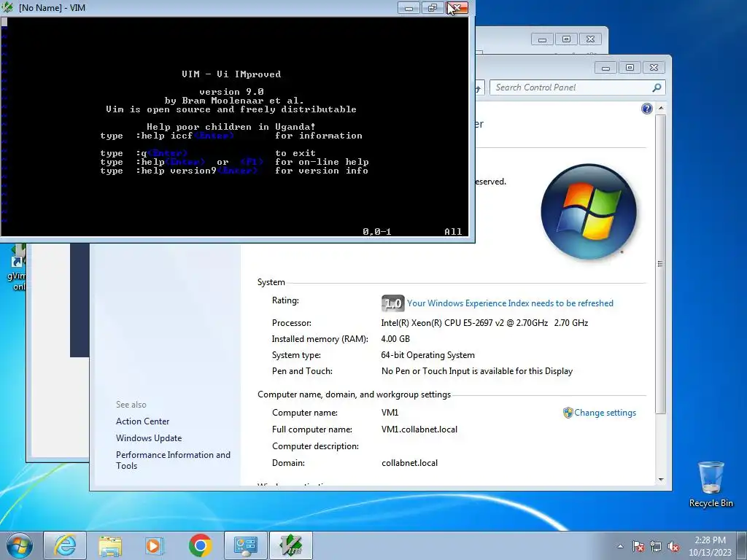Screen dimensions: 747x560
Task: Click the muted volume tray icon
Action: (673, 546)
